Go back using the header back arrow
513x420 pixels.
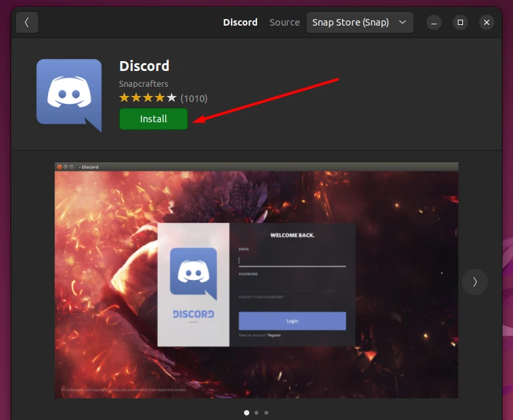pos(27,22)
